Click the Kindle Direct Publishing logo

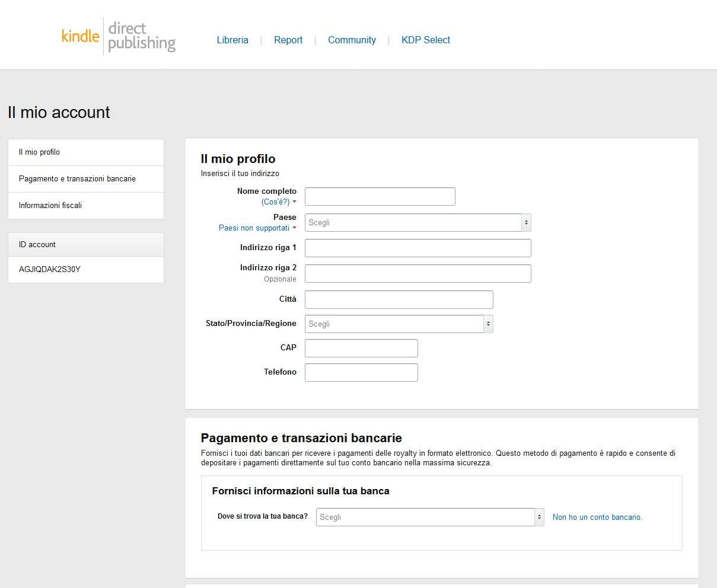click(x=118, y=36)
